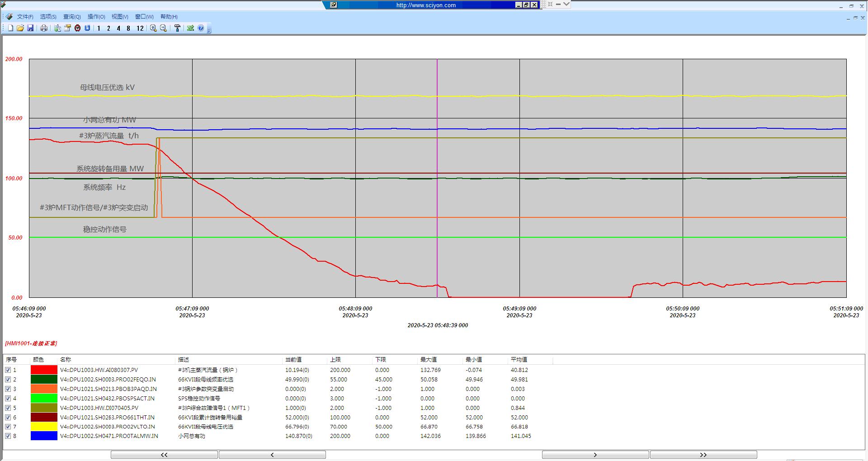The height and width of the screenshot is (461, 868).
Task: Click the 母线电压优选 kV curve label
Action: click(107, 87)
